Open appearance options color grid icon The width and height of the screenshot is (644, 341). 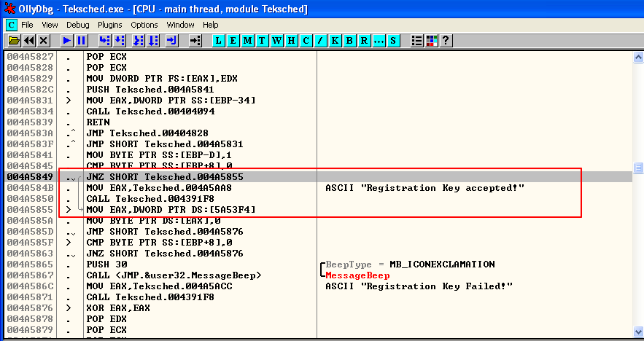click(x=432, y=40)
